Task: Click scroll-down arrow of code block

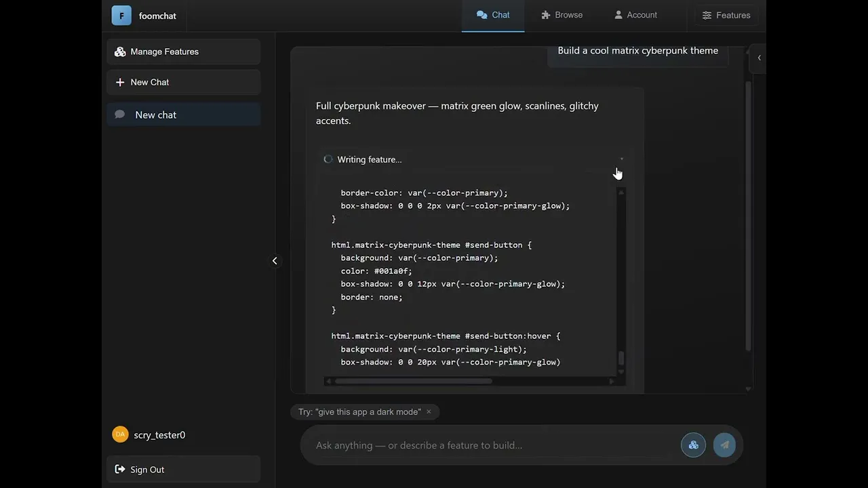Action: (620, 371)
